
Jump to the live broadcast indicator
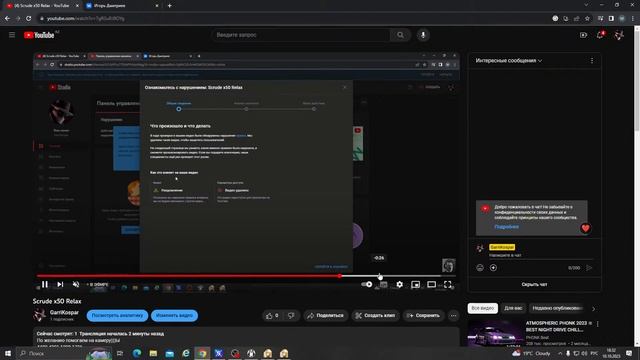tap(97, 284)
